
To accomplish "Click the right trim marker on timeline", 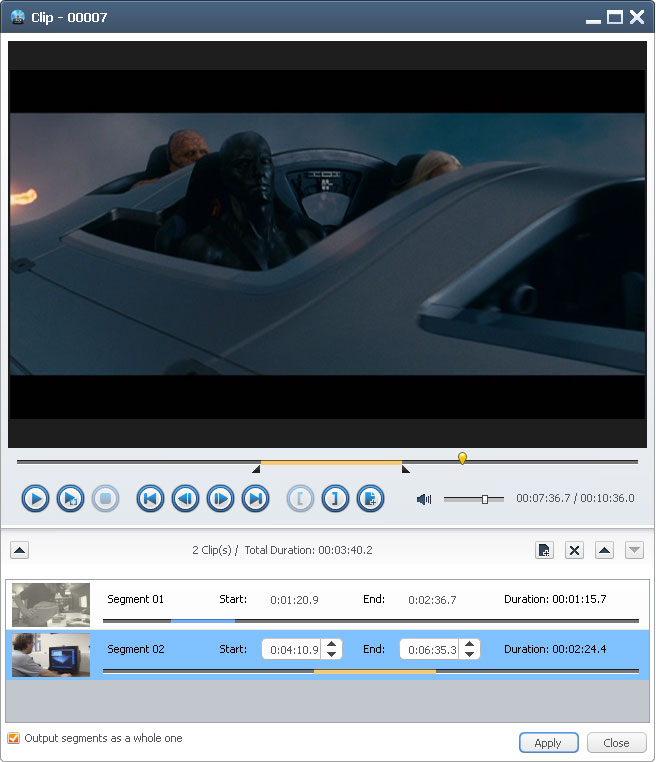I will (406, 469).
